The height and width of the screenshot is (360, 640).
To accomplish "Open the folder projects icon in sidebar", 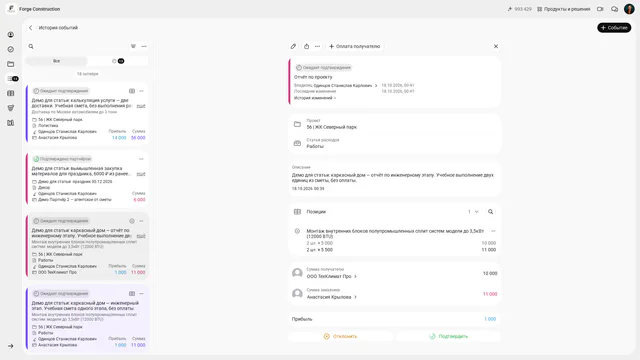I will [11, 64].
